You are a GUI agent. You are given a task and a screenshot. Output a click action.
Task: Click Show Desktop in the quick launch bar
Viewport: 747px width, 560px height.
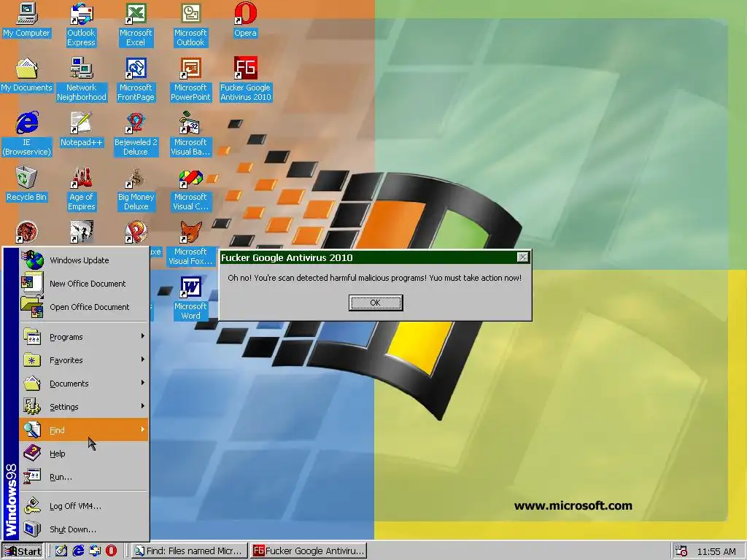click(61, 551)
